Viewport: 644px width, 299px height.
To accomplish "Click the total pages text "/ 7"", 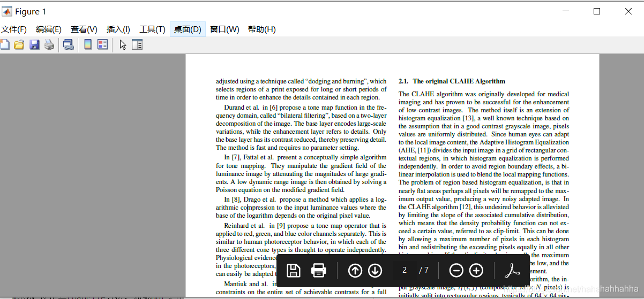I will [424, 270].
